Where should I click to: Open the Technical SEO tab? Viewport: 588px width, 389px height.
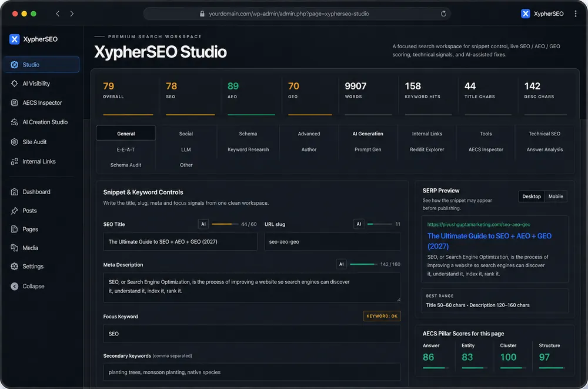point(544,134)
